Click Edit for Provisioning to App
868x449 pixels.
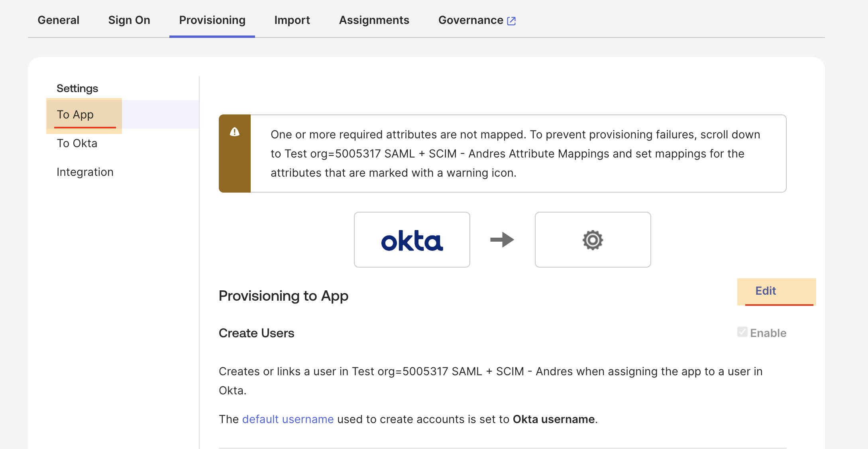tap(766, 291)
